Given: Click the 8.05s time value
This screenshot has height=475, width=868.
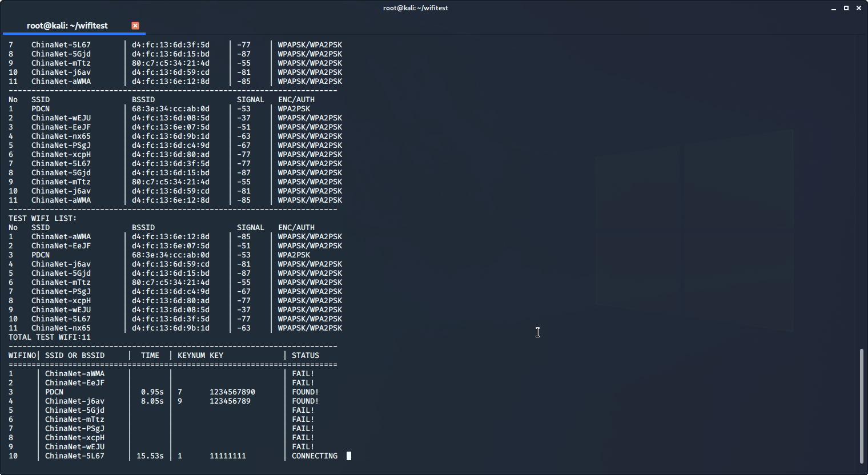Looking at the screenshot, I should coord(152,401).
